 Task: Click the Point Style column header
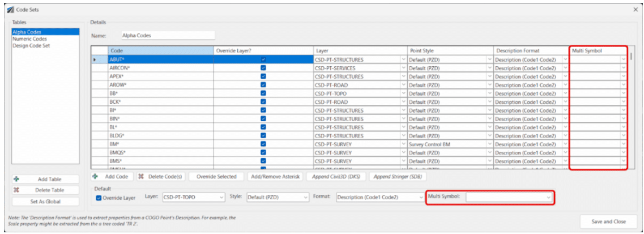click(450, 50)
